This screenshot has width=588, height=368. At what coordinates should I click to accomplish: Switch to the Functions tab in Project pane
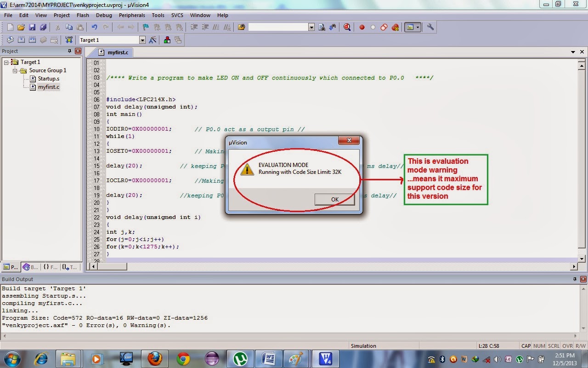coord(51,267)
